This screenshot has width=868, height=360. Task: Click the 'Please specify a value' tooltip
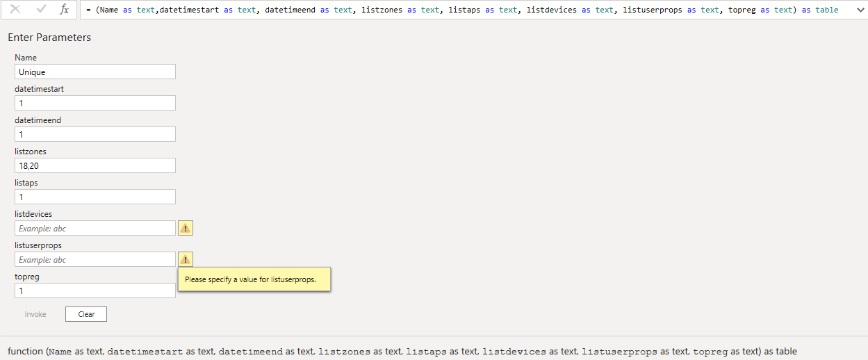[x=254, y=279]
